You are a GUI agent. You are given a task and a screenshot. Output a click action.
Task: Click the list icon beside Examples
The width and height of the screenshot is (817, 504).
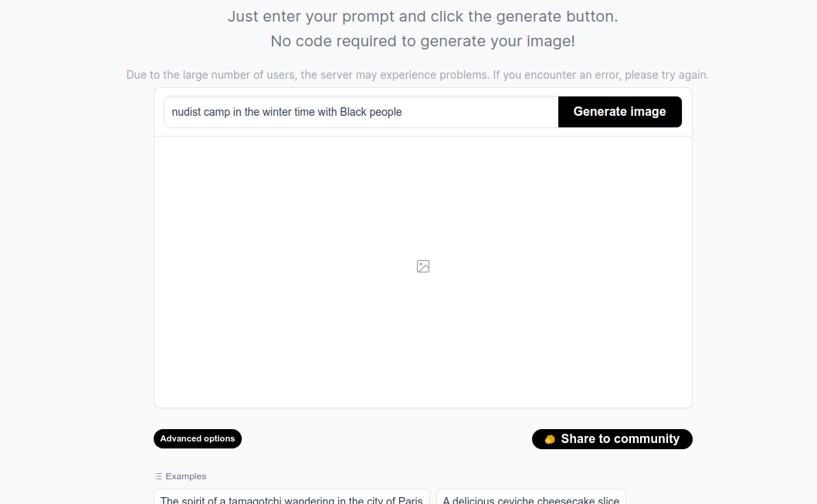(158, 476)
